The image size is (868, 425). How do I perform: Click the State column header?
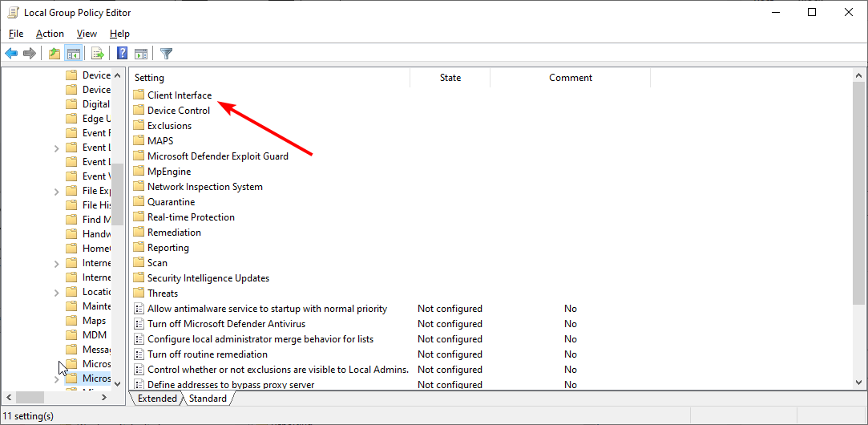click(450, 78)
